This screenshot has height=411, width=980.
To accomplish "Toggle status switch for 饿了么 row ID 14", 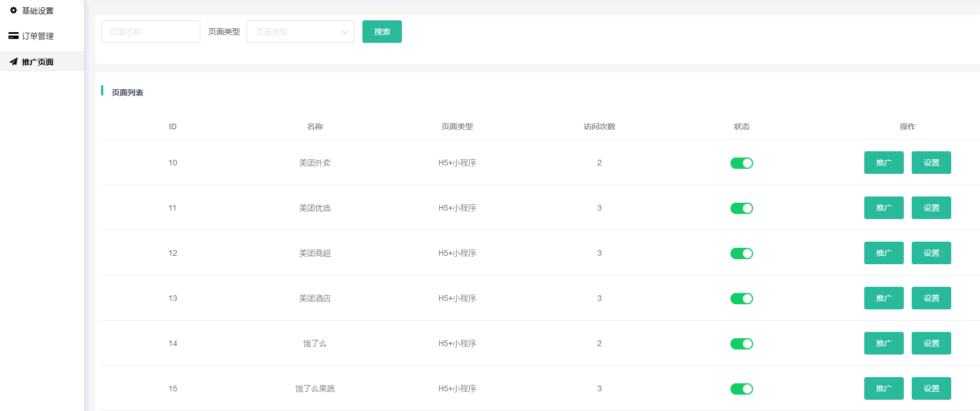I will [742, 344].
